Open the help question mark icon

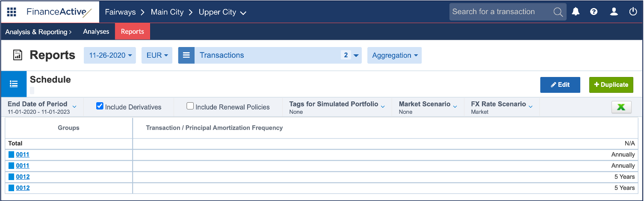[x=594, y=12]
